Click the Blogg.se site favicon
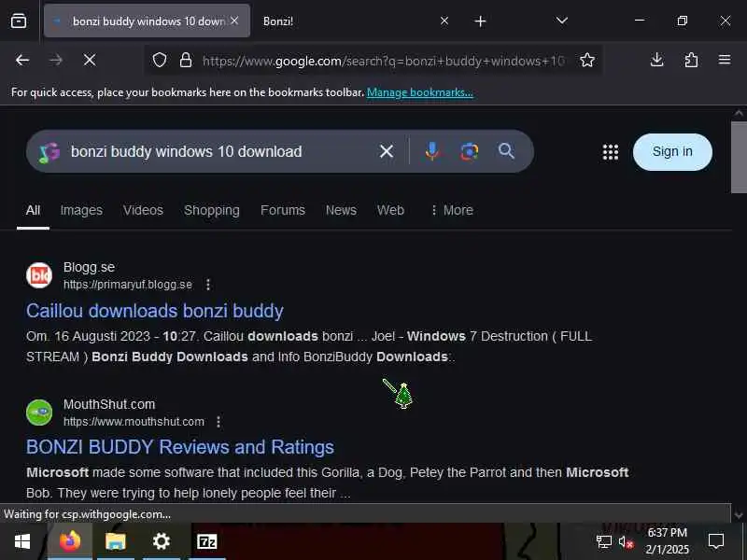This screenshot has height=560, width=747. [x=39, y=275]
